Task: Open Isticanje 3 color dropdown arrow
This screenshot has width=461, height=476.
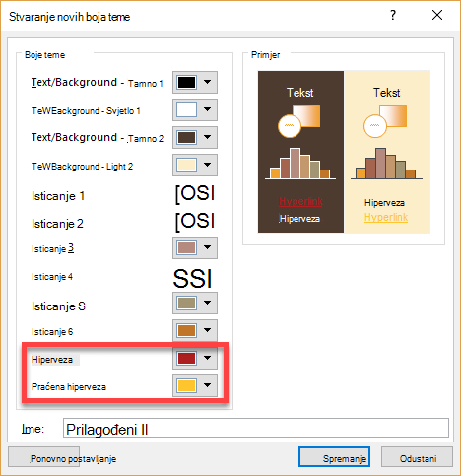Action: pos(207,247)
